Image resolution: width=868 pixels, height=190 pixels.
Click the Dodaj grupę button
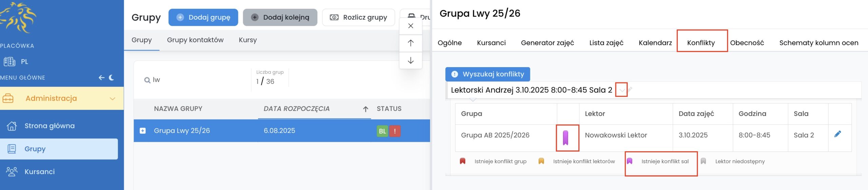[203, 17]
